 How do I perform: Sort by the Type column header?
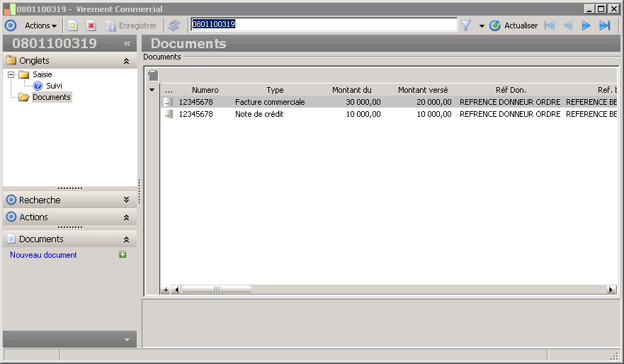click(x=275, y=90)
